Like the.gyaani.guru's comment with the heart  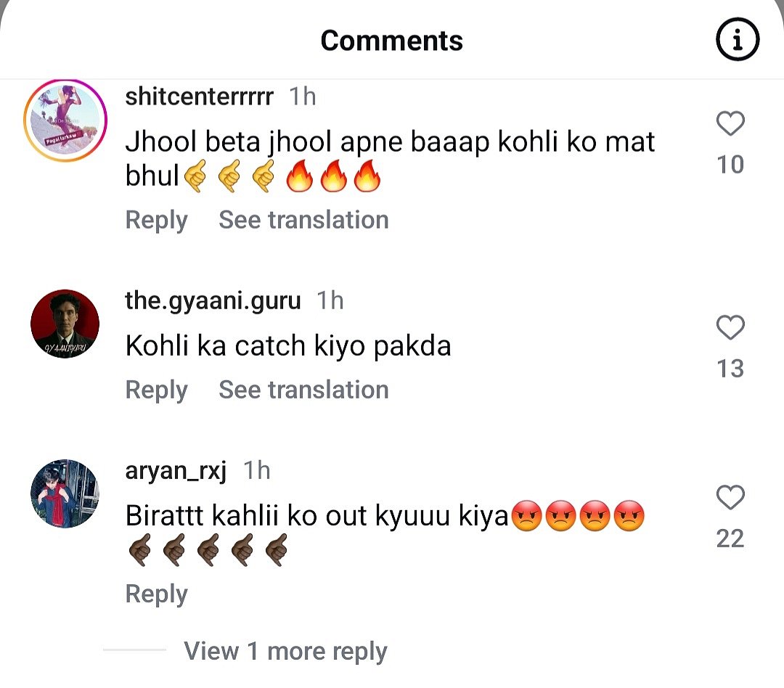click(x=730, y=328)
